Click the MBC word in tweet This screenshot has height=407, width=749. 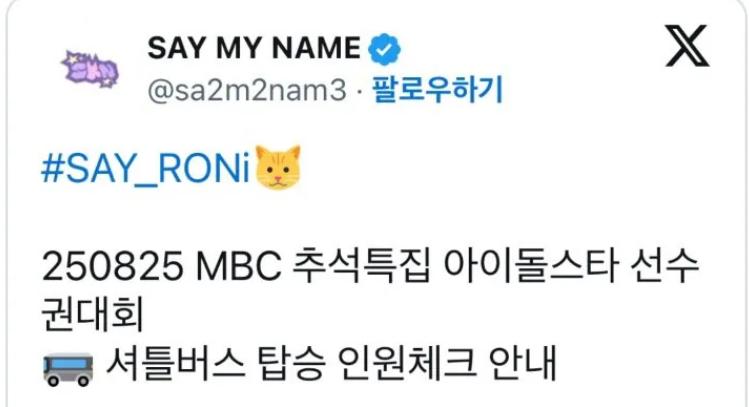pyautogui.click(x=239, y=266)
